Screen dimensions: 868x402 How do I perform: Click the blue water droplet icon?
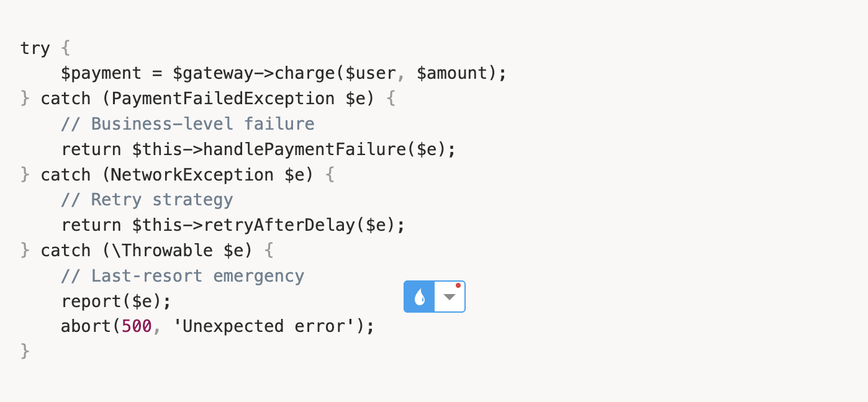pyautogui.click(x=420, y=297)
